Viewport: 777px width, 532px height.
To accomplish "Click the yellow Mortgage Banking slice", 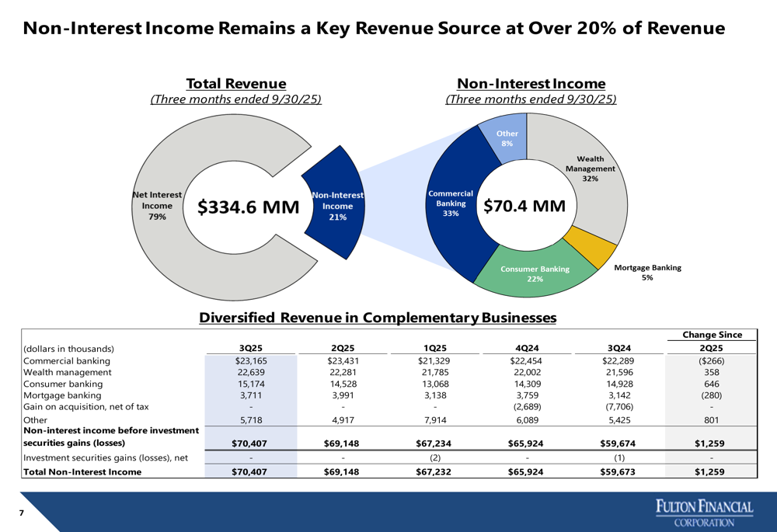I will click(x=577, y=245).
